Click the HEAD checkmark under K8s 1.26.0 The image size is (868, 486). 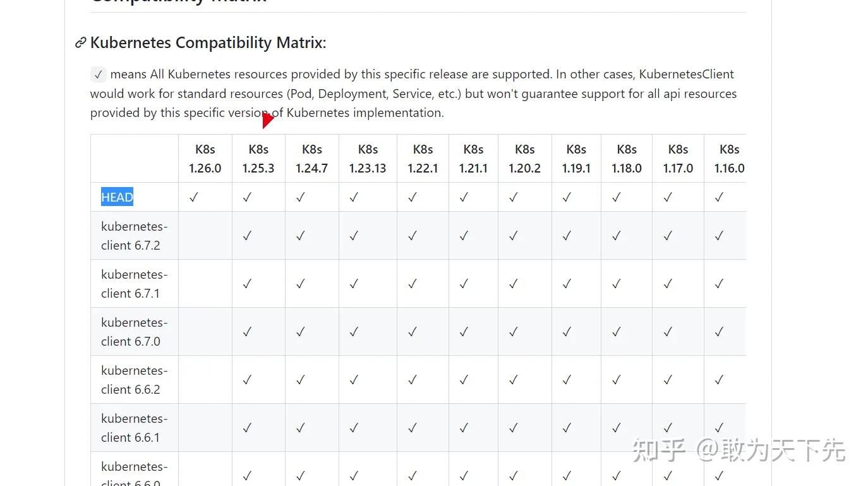194,197
